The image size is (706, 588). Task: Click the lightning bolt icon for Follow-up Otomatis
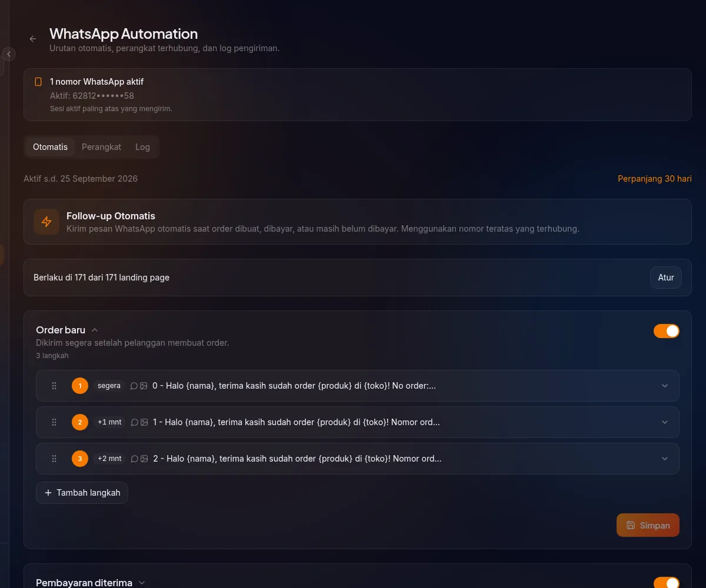(x=46, y=222)
